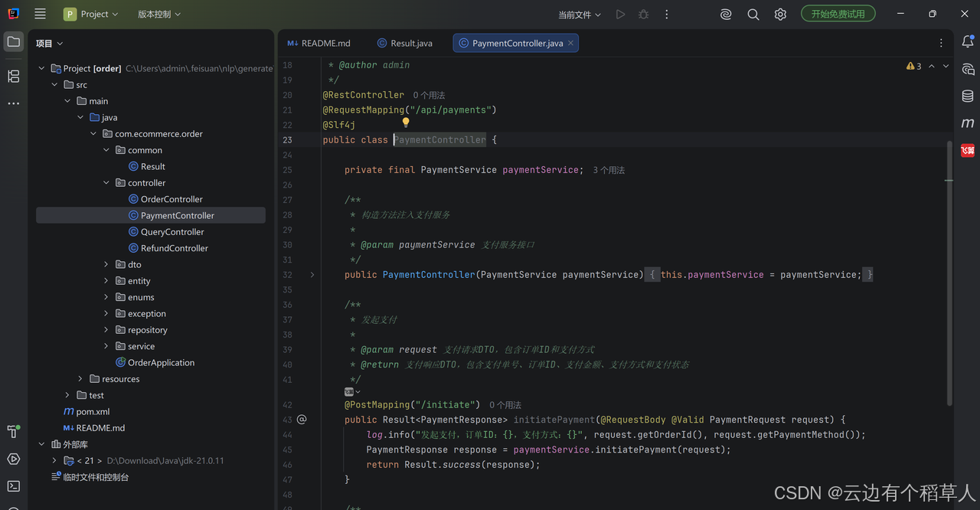
Task: Open the Structure tool window icon
Action: click(x=14, y=76)
